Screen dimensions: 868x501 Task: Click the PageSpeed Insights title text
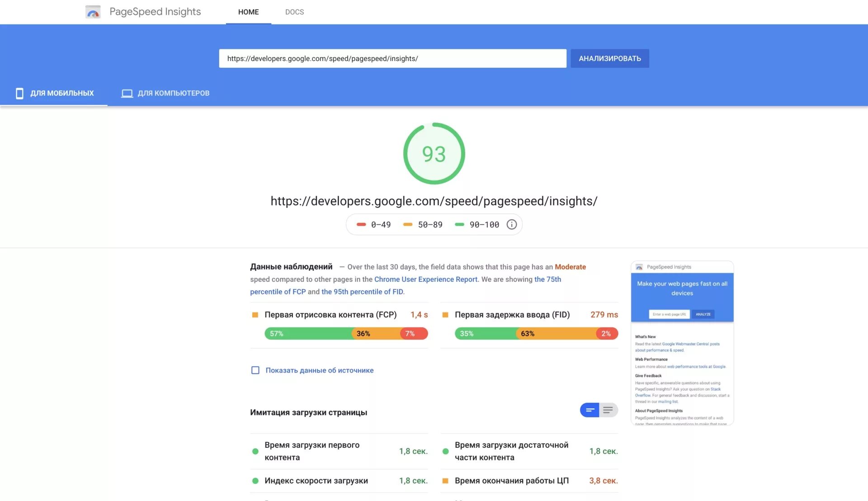(x=155, y=12)
